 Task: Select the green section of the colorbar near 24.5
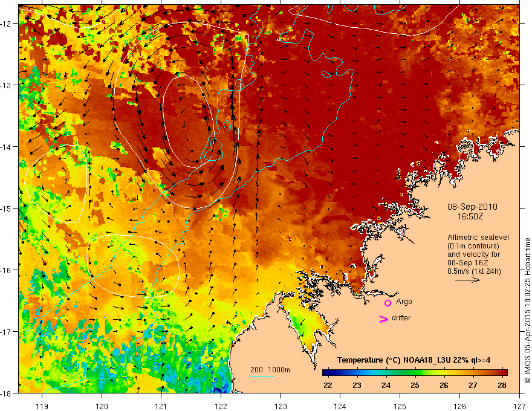(x=400, y=373)
